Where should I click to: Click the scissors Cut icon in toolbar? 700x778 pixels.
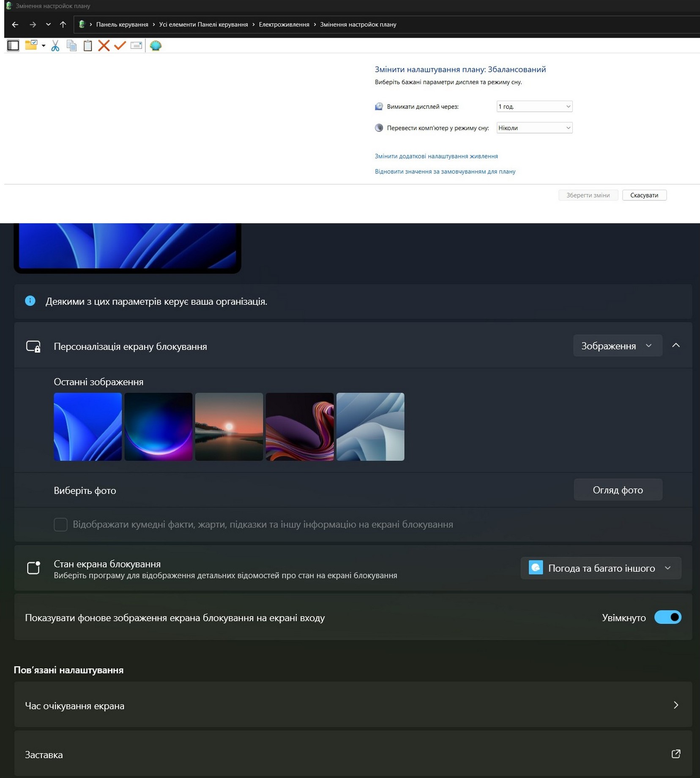(x=55, y=46)
